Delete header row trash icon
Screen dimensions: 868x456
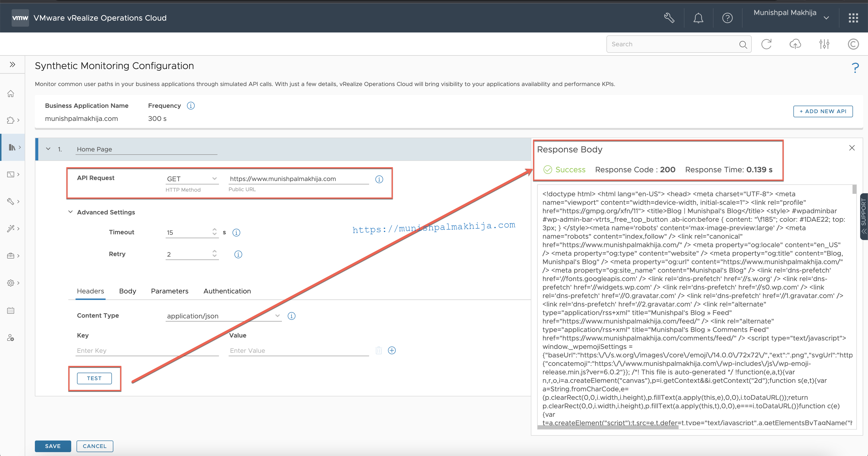click(379, 351)
